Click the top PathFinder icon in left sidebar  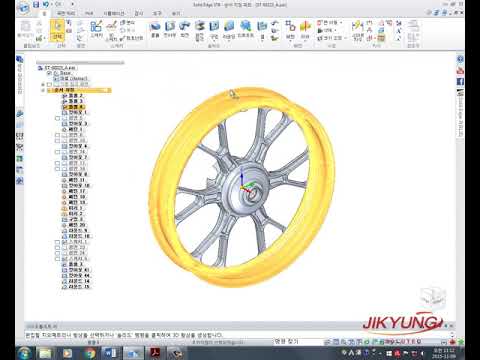tap(20, 59)
